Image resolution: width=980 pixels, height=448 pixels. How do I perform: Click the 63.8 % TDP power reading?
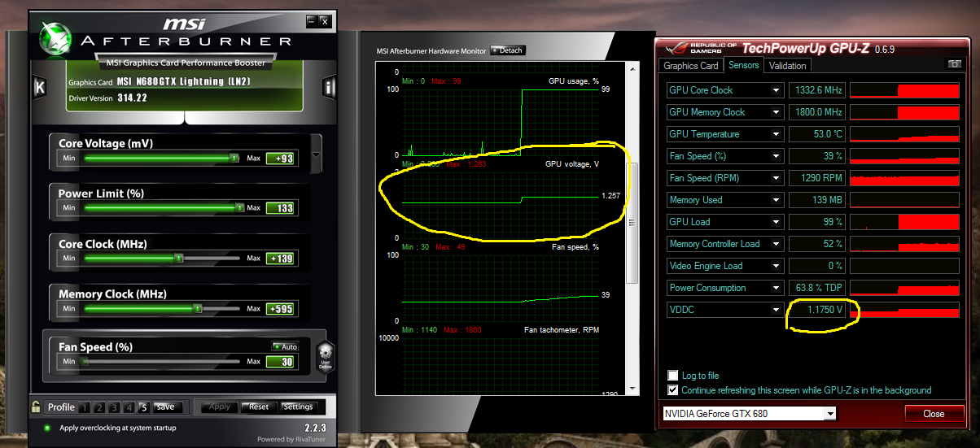[817, 288]
